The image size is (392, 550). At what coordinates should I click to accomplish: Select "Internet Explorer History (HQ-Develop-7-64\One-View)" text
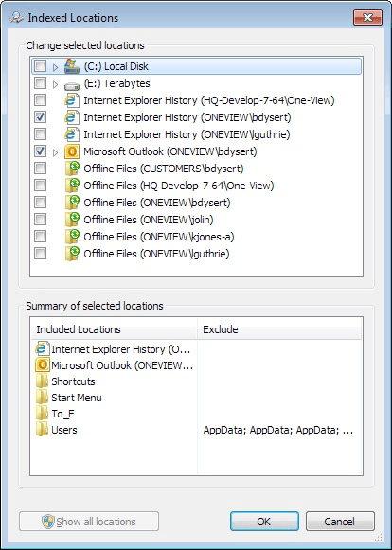click(x=209, y=100)
